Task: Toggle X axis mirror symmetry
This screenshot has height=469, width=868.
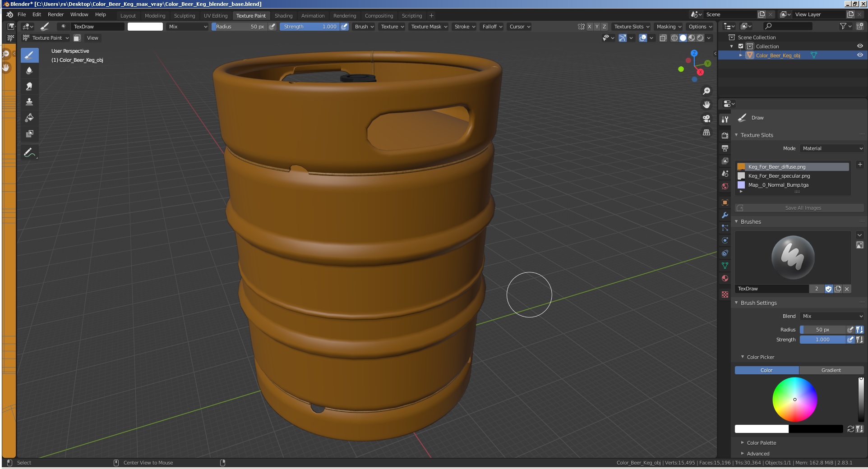Action: (589, 27)
